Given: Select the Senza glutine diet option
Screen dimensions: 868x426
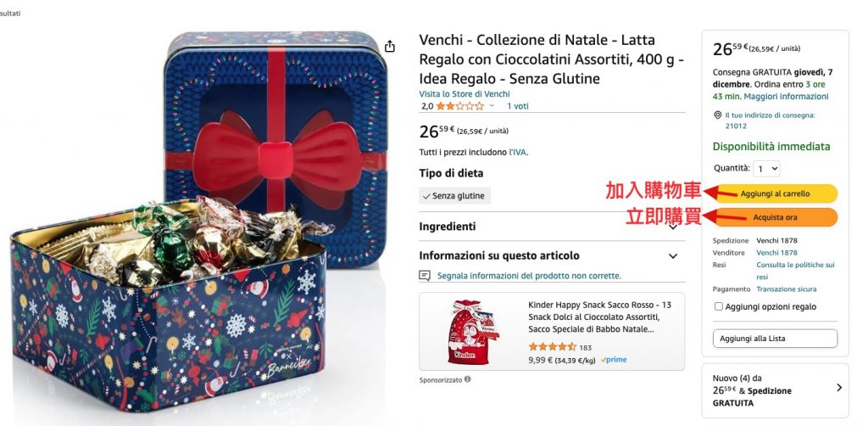Looking at the screenshot, I should pyautogui.click(x=454, y=195).
